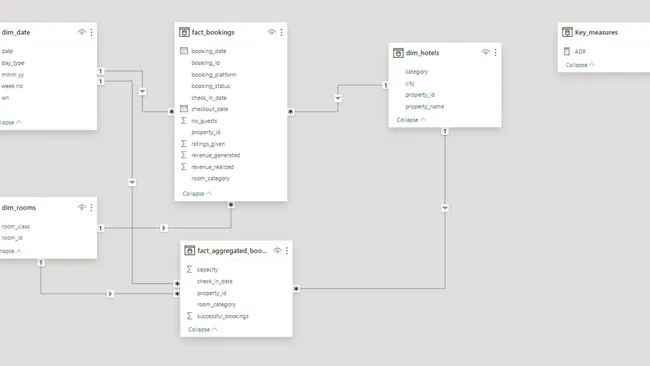The image size is (650, 366).
Task: Select filter arrow on dim_hotels to fact_aggregated relationship
Action: (x=445, y=208)
